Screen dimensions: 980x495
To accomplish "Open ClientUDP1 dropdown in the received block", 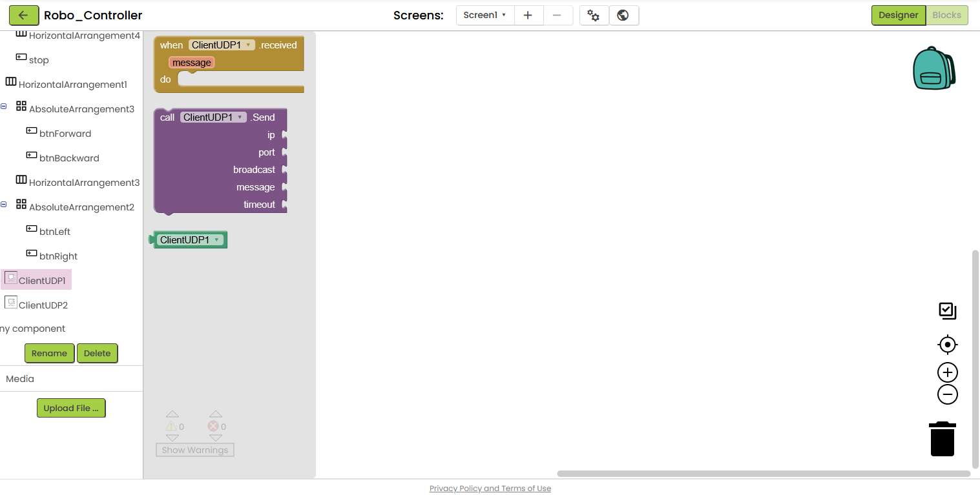I will tap(222, 45).
